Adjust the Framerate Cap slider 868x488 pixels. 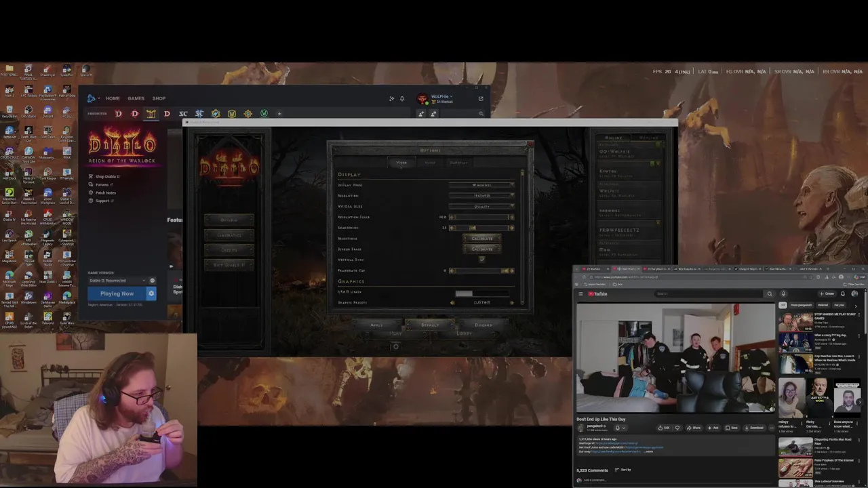(482, 270)
